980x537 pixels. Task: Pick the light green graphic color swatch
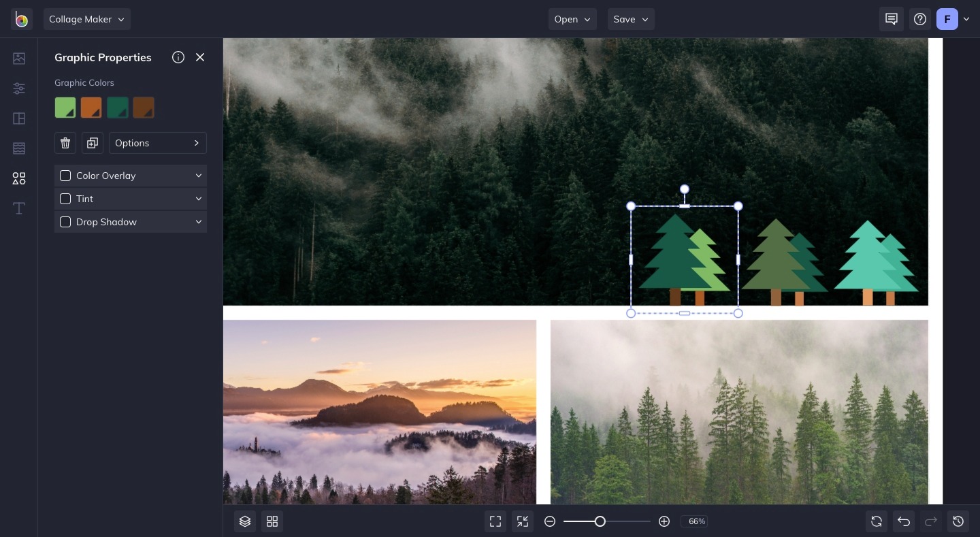[65, 108]
